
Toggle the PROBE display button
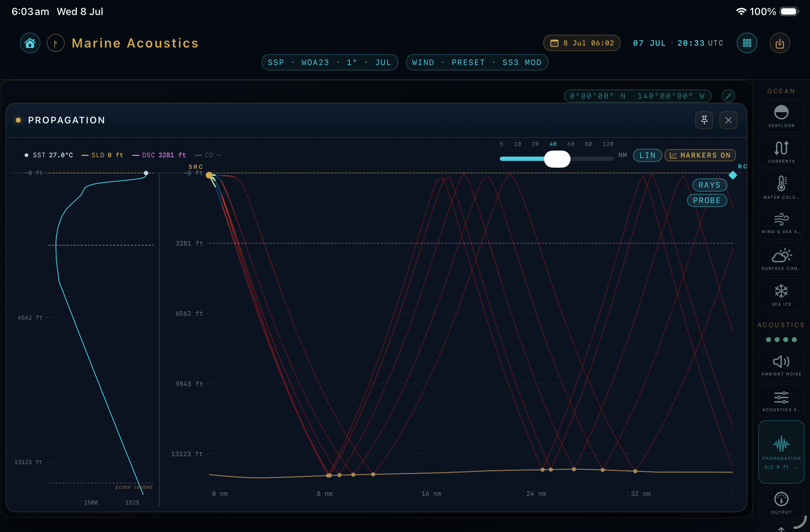pos(707,201)
